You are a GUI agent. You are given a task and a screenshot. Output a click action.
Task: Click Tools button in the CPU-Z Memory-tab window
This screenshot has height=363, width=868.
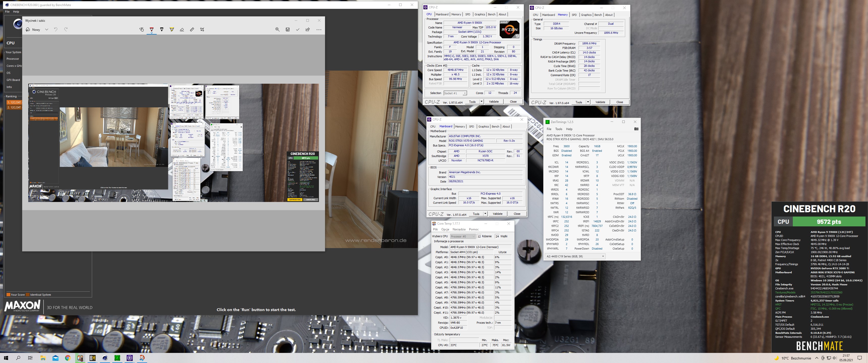(579, 102)
